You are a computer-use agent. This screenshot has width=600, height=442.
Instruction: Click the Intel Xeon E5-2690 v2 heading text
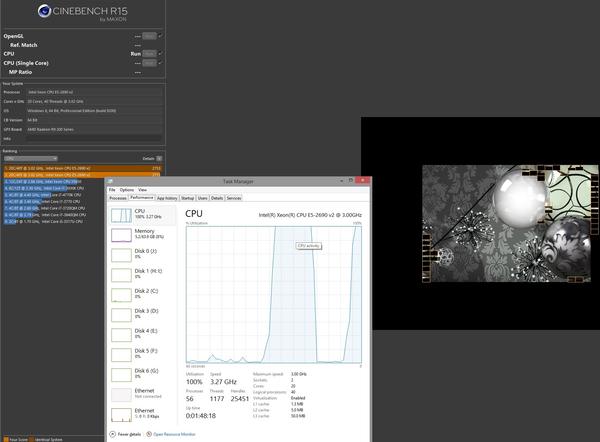tap(310, 215)
